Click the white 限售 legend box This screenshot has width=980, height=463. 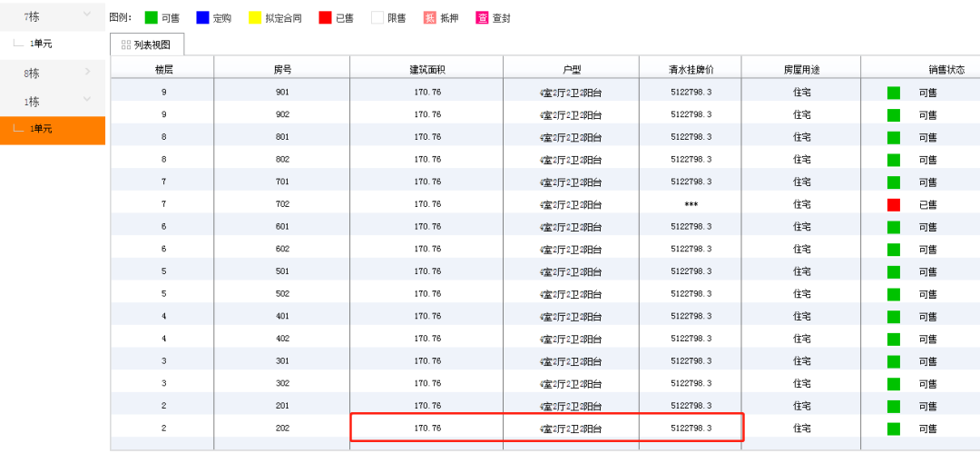pos(377,18)
